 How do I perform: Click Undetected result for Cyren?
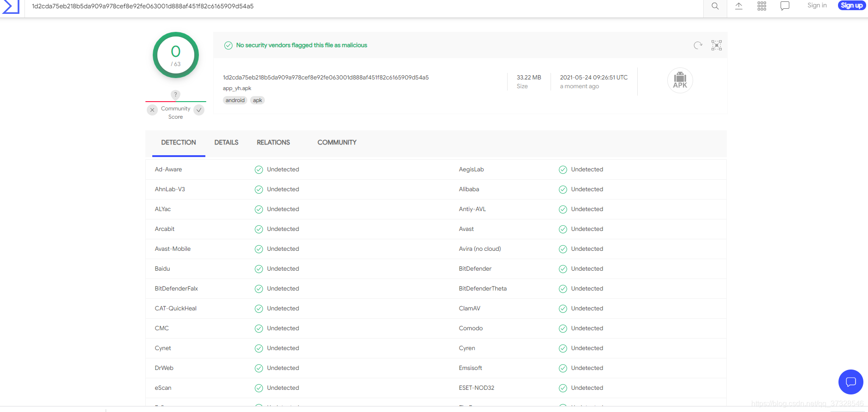(587, 348)
